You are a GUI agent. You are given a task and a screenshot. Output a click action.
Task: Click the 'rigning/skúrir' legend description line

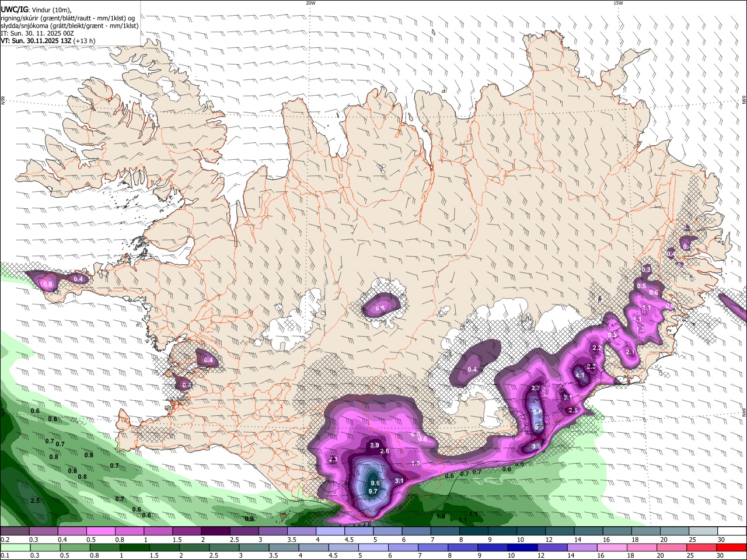click(x=68, y=18)
